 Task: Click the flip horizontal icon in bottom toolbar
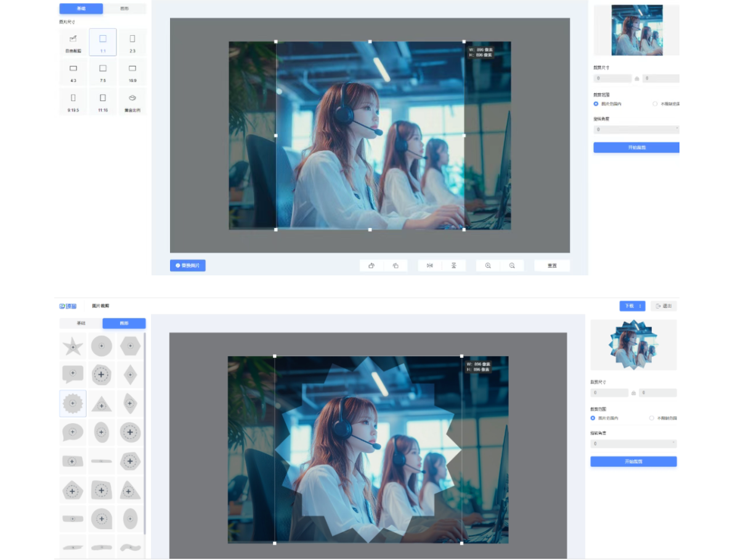430,266
